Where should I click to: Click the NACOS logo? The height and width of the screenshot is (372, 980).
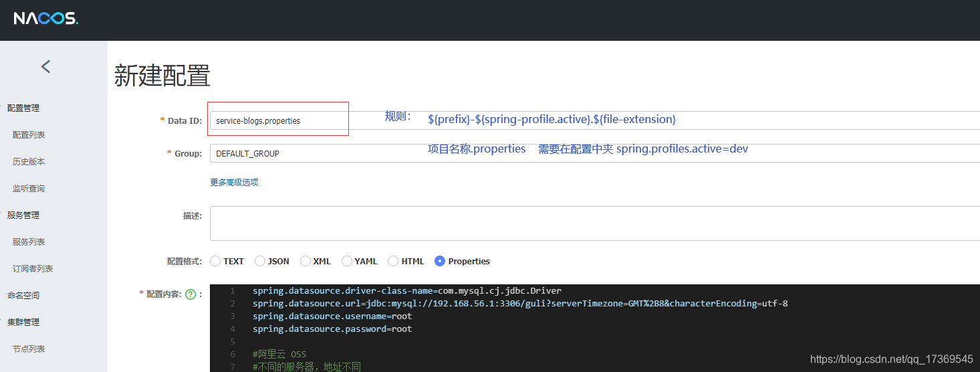pyautogui.click(x=45, y=19)
